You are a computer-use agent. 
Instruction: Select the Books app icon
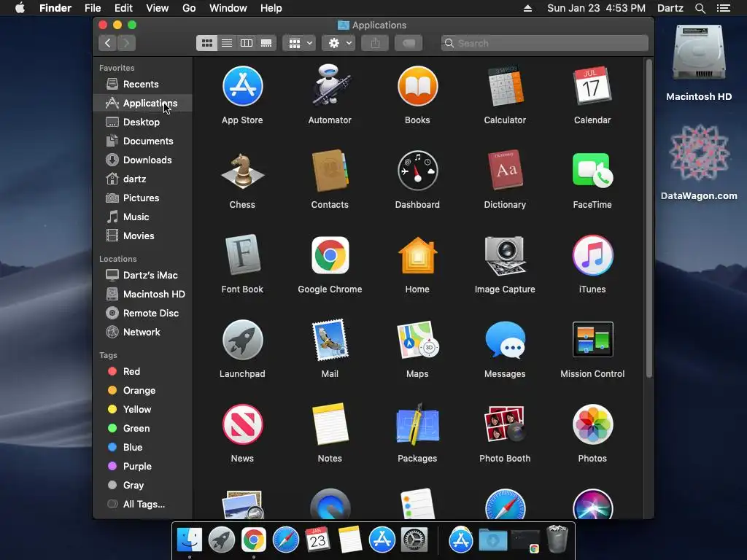(417, 86)
